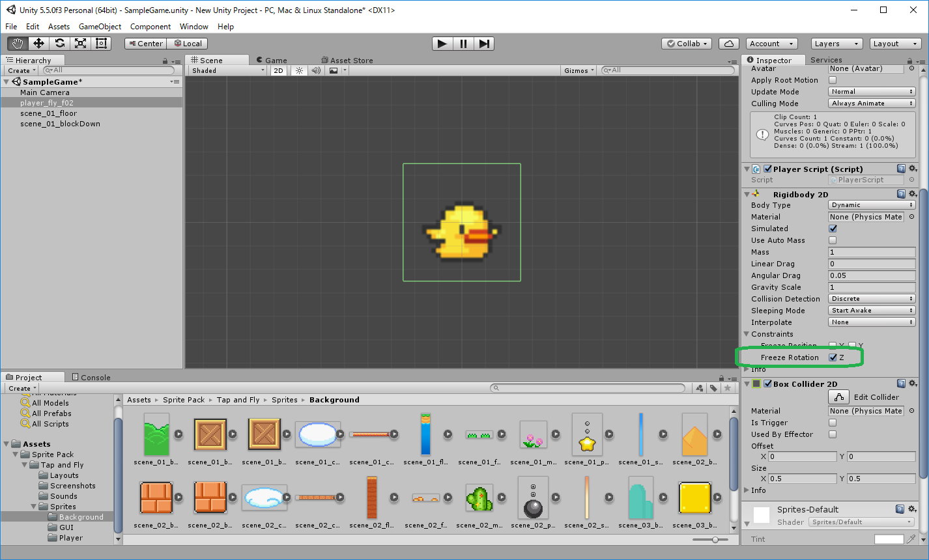The image size is (929, 560).
Task: Open the Tint color swatch
Action: pyautogui.click(x=890, y=539)
